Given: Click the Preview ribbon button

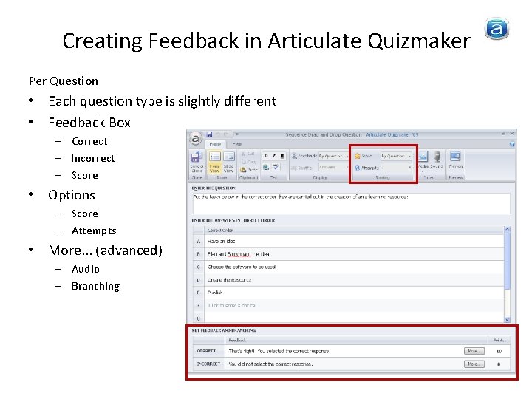Looking at the screenshot, I should click(455, 160).
